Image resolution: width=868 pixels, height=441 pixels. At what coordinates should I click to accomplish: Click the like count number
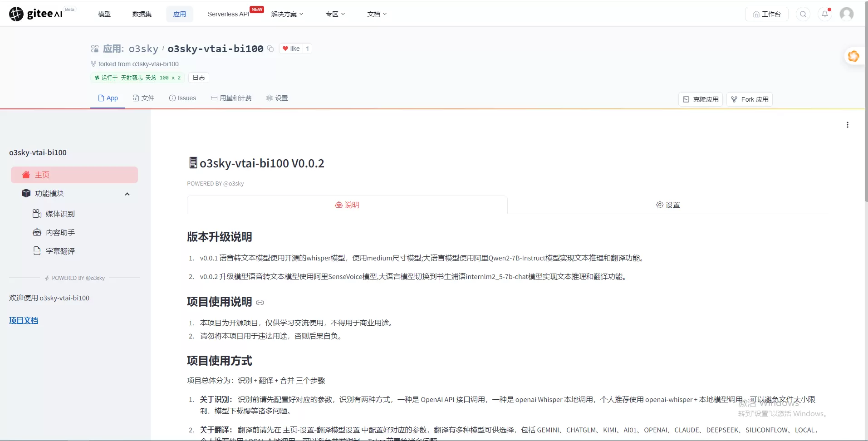tap(307, 49)
